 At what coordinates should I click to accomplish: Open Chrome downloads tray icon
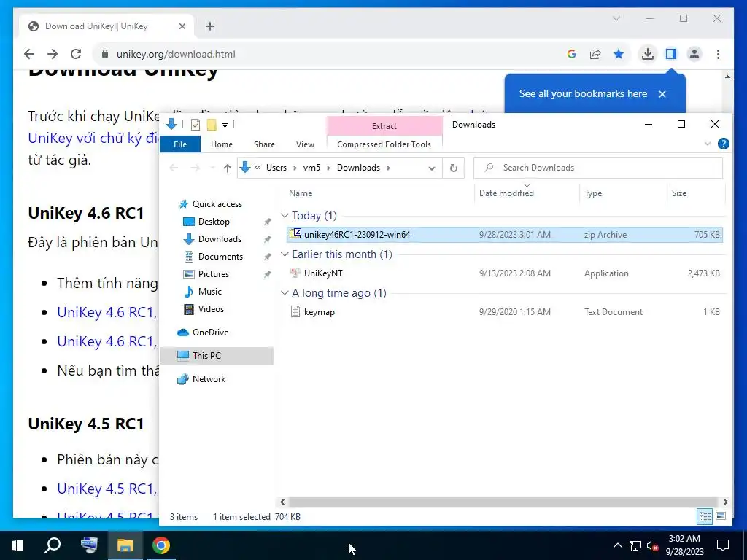click(x=648, y=54)
